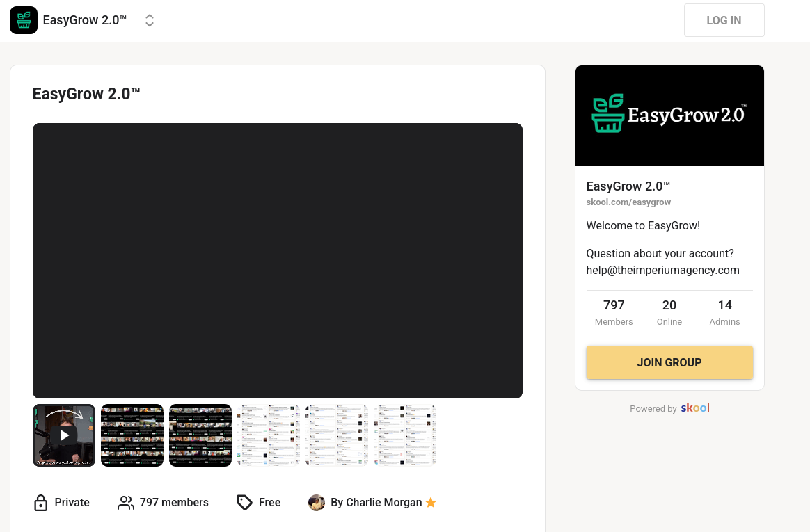Click the 'Free' label
810x532 pixels.
270,503
